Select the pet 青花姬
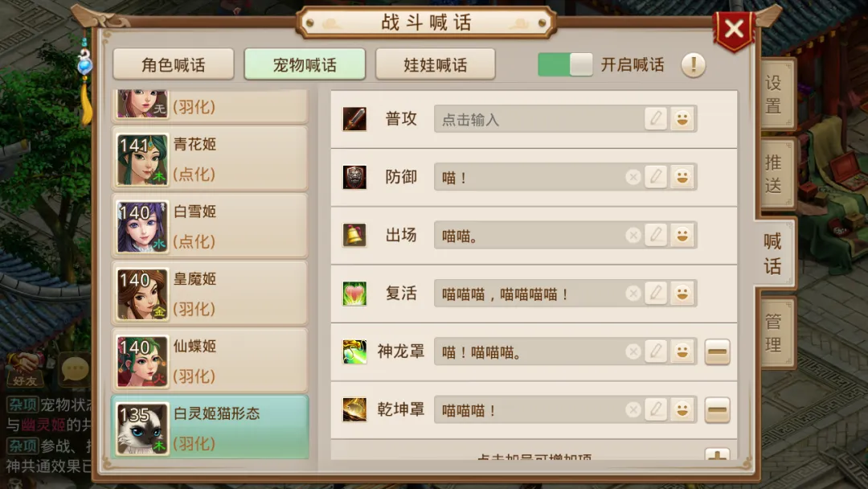868x489 pixels. (210, 159)
